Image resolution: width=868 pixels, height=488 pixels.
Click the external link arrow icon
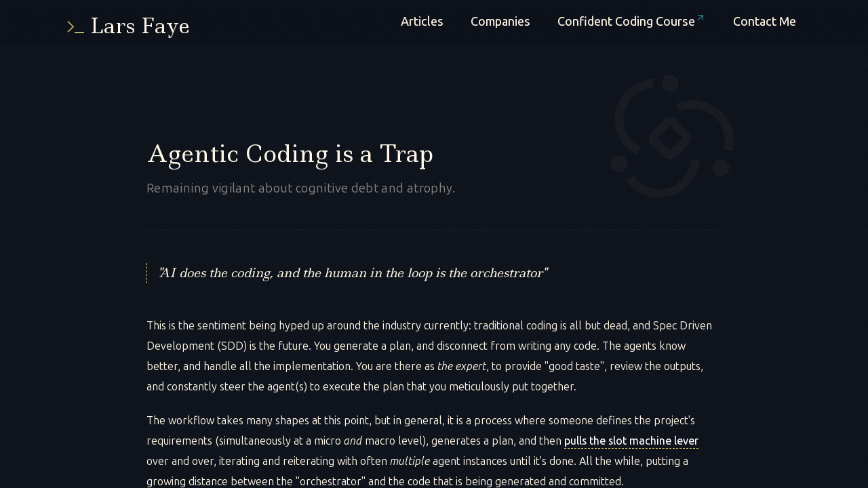point(701,18)
